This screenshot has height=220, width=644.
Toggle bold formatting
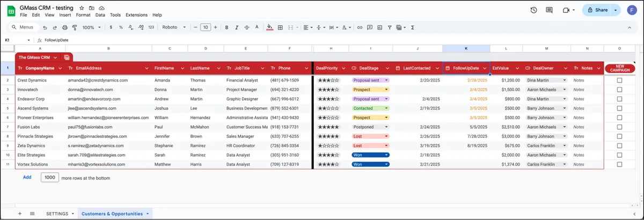coord(226,27)
